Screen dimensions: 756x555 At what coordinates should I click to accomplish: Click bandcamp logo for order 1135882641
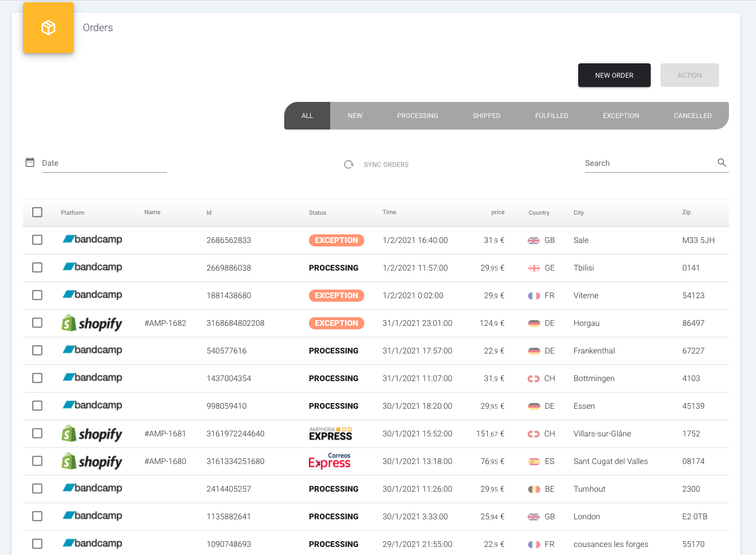[x=92, y=516]
